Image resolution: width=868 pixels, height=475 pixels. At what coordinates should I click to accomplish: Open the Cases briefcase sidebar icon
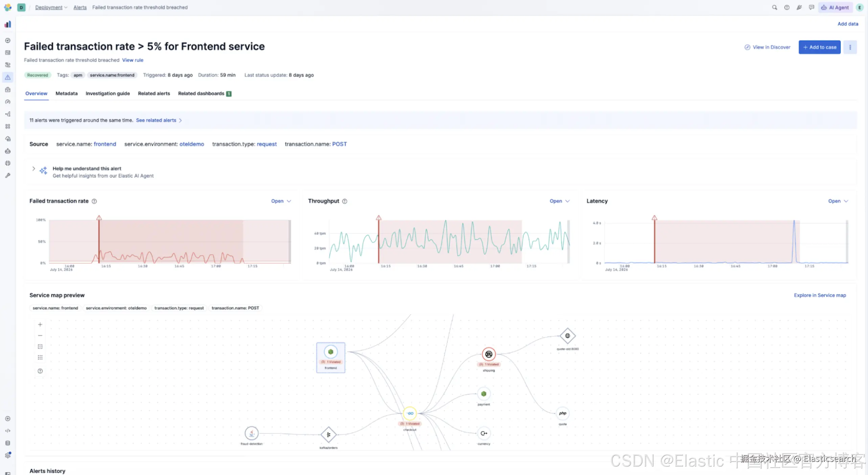(x=8, y=89)
